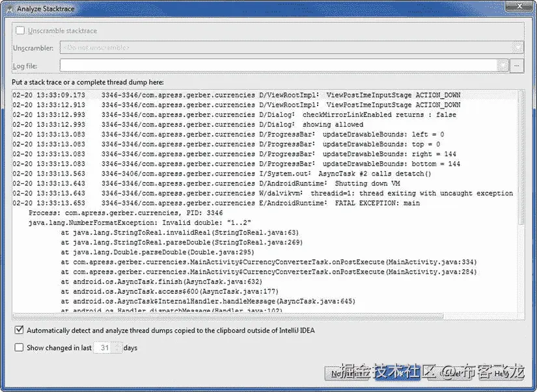This screenshot has width=537, height=392.
Task: Open the Log file history dropdown
Action: pos(502,65)
